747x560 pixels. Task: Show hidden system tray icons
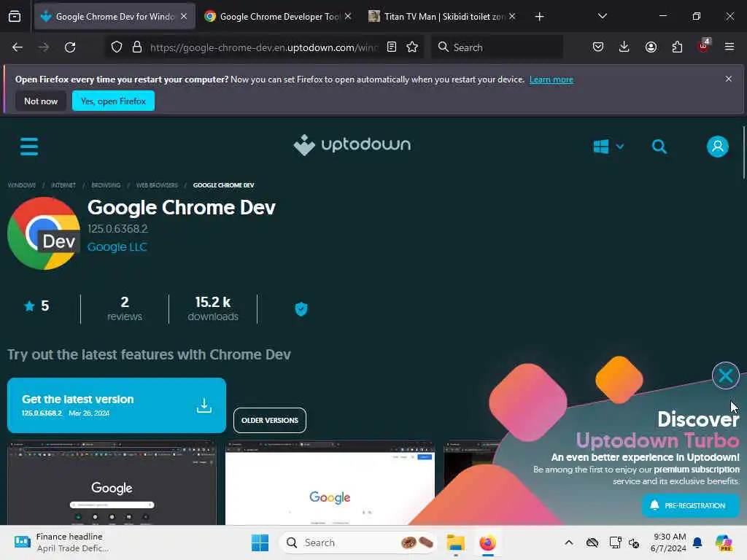[569, 542]
